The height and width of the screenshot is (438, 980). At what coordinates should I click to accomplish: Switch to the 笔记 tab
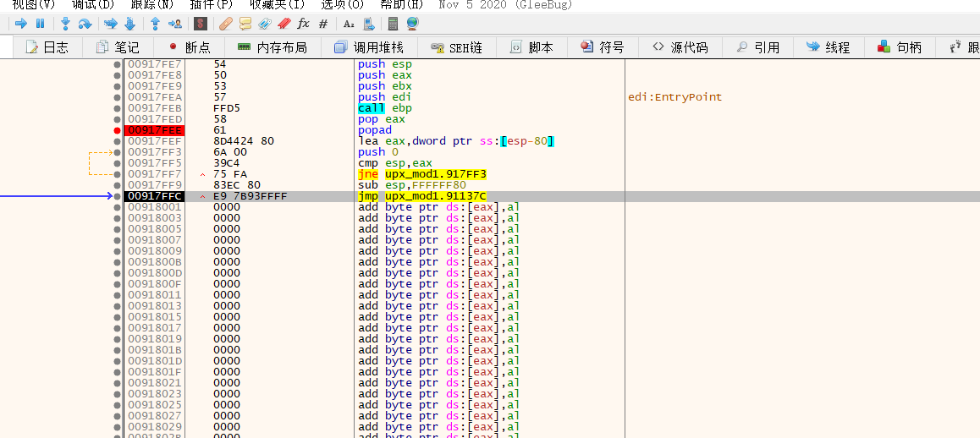(x=117, y=47)
